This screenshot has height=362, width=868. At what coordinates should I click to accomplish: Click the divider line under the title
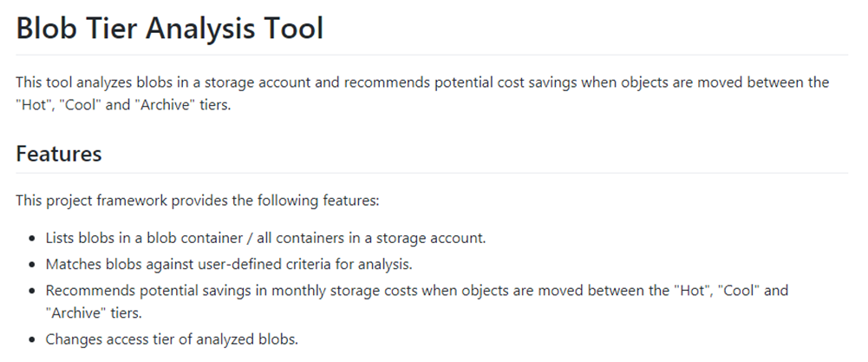[x=432, y=55]
